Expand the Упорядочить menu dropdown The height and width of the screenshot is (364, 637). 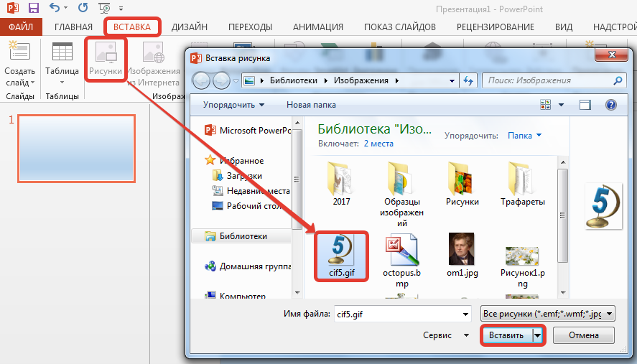click(x=233, y=105)
